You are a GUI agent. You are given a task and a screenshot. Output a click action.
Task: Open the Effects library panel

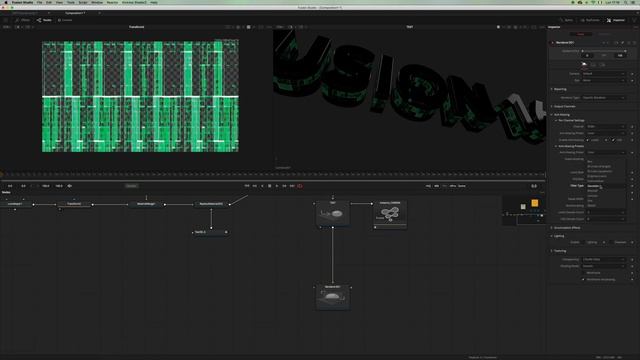coord(23,20)
